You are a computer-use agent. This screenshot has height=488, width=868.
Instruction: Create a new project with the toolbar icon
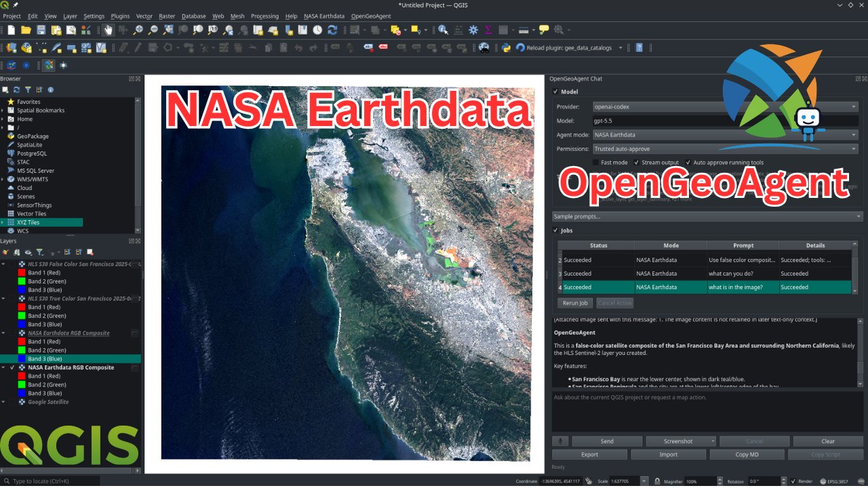[x=11, y=30]
